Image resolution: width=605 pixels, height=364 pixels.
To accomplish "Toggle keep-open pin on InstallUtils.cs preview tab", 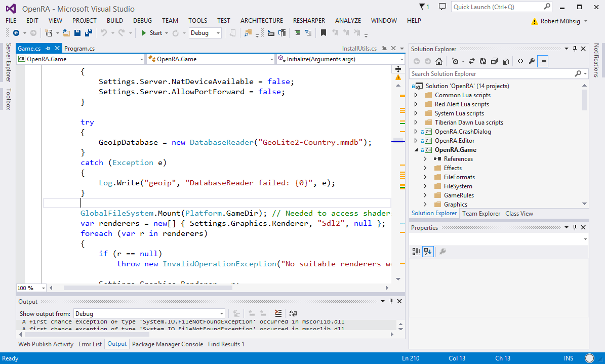I will click(x=384, y=48).
